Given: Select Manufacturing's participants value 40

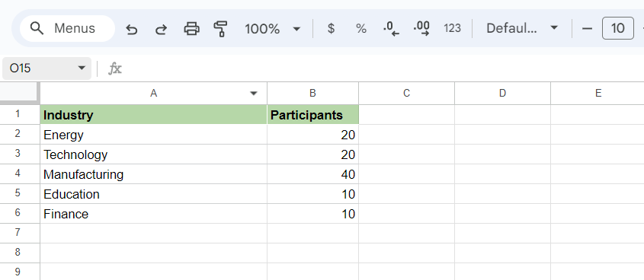Looking at the screenshot, I should (312, 174).
